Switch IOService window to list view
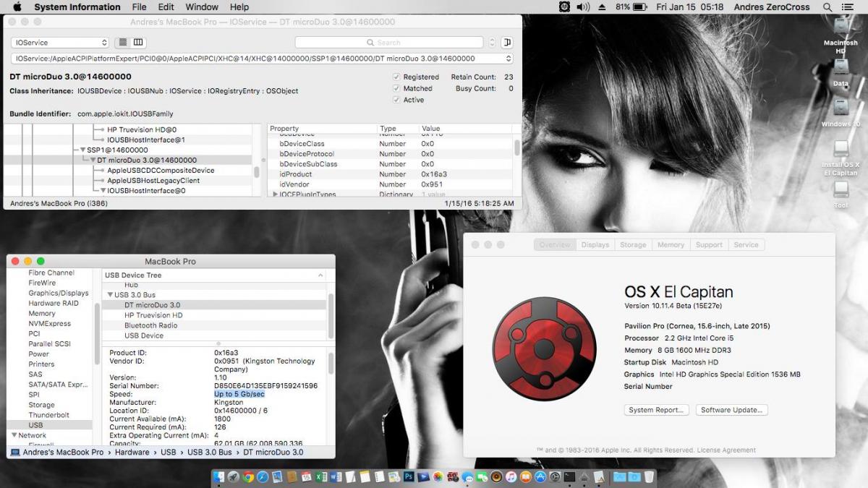Screen dimensions: 868x488 tap(123, 43)
